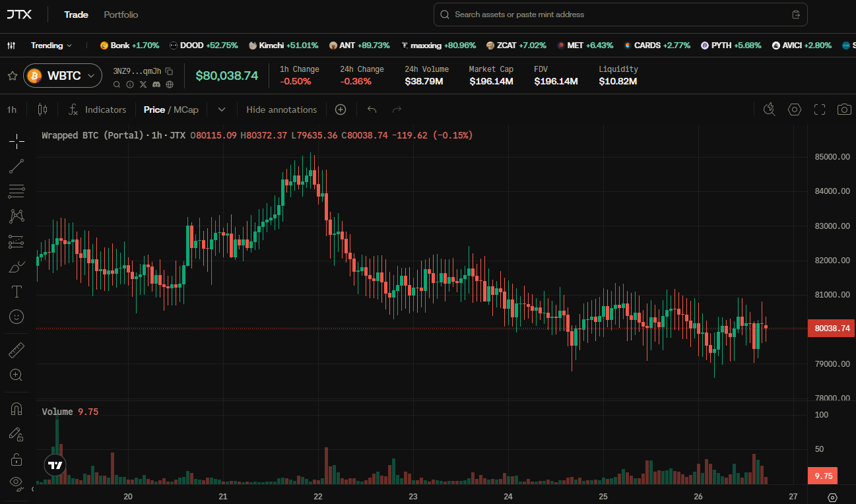Open the Indicators menu
Viewport: 856px width, 504px height.
coord(98,110)
